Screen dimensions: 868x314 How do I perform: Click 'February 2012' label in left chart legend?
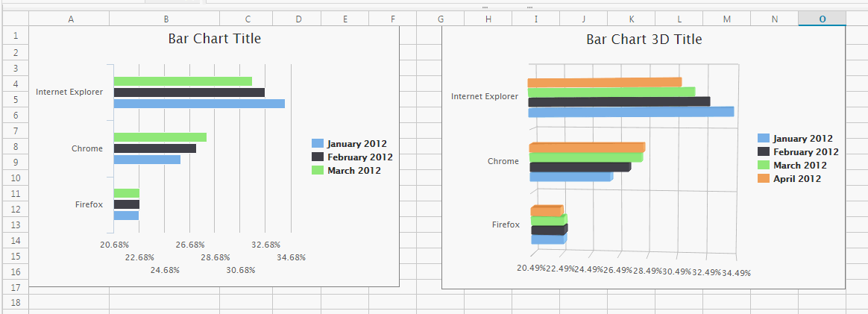[x=360, y=157]
